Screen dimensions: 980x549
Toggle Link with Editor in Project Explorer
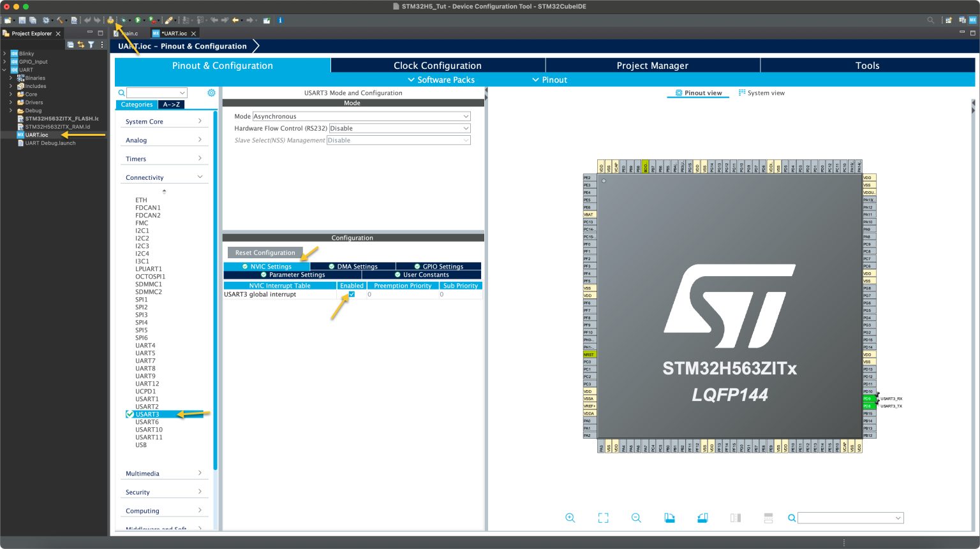(80, 45)
